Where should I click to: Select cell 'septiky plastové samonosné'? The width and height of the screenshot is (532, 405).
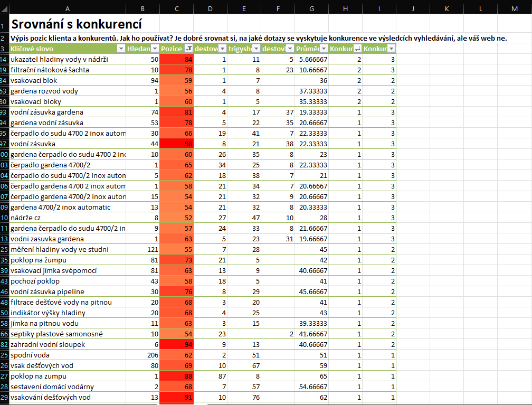pyautogui.click(x=68, y=334)
